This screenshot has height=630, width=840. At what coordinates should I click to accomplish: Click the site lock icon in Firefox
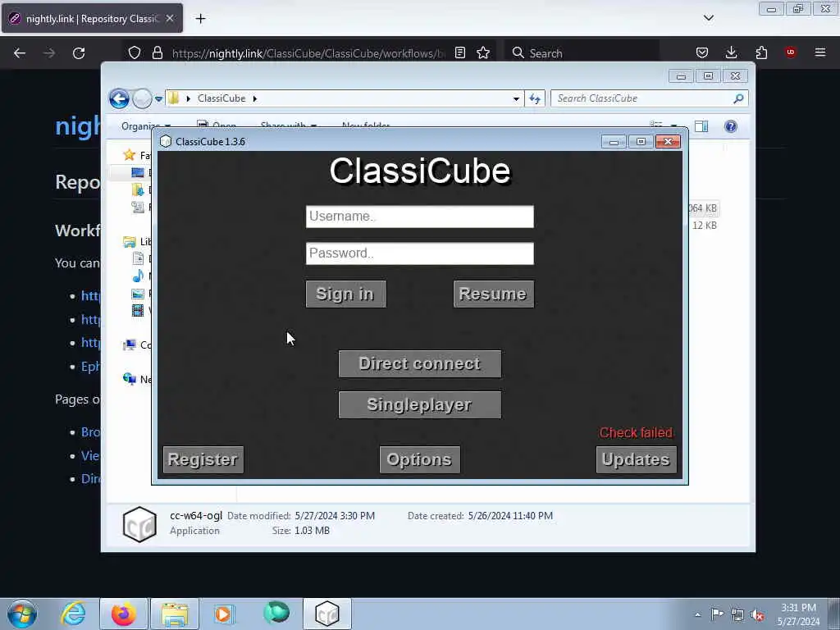(x=157, y=53)
